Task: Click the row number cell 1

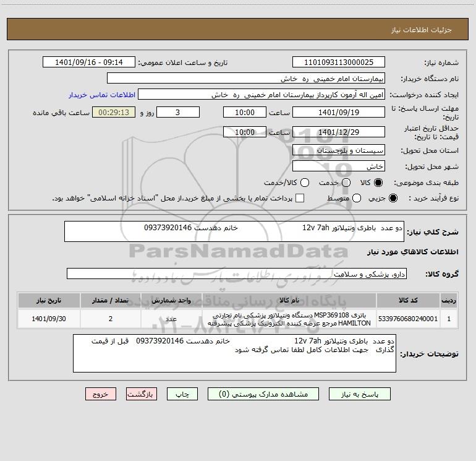Action: (449, 319)
